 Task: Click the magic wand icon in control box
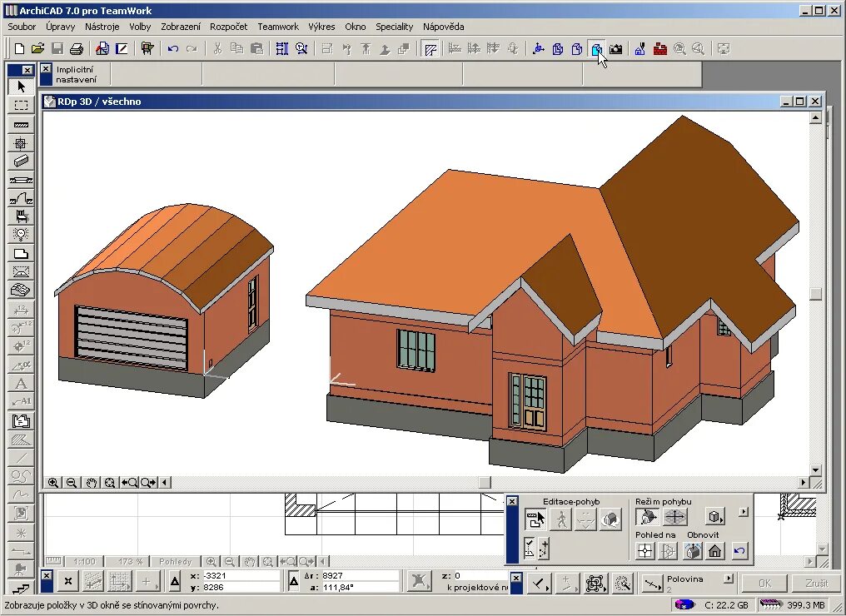[622, 583]
